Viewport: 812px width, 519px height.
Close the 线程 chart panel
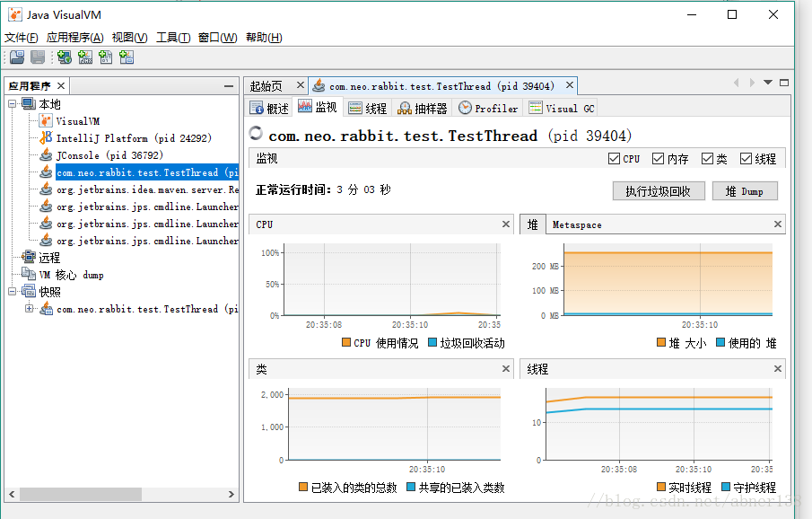(x=778, y=369)
